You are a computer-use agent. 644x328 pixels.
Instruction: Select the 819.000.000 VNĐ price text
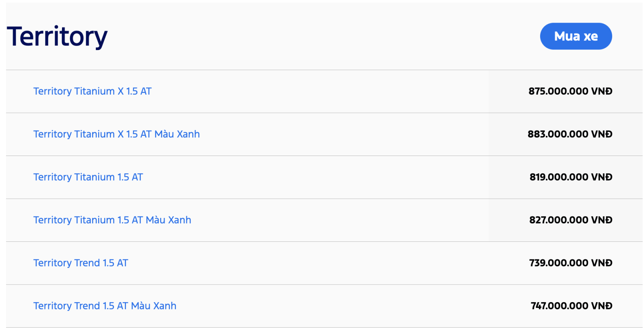570,177
